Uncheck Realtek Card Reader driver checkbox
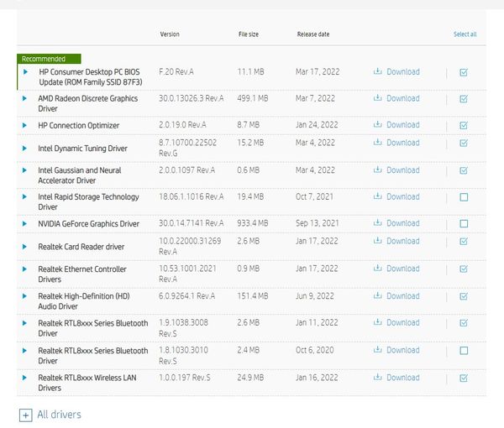 coord(464,241)
